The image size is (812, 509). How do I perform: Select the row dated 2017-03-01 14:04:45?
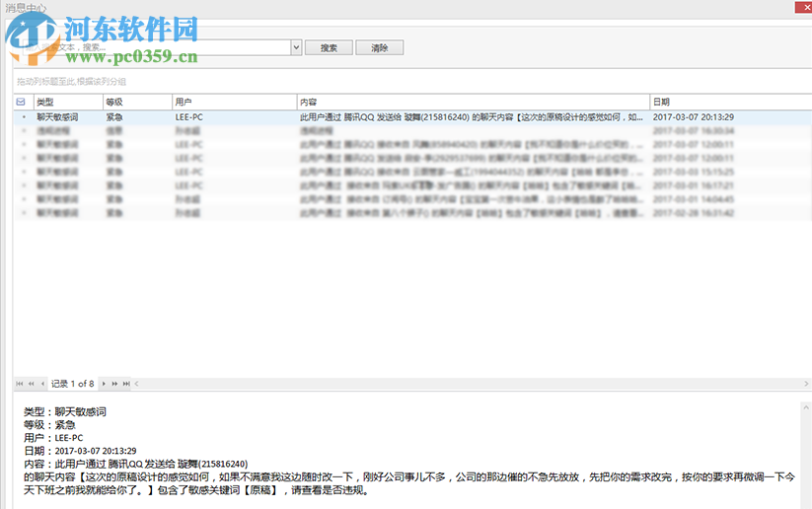pos(412,199)
